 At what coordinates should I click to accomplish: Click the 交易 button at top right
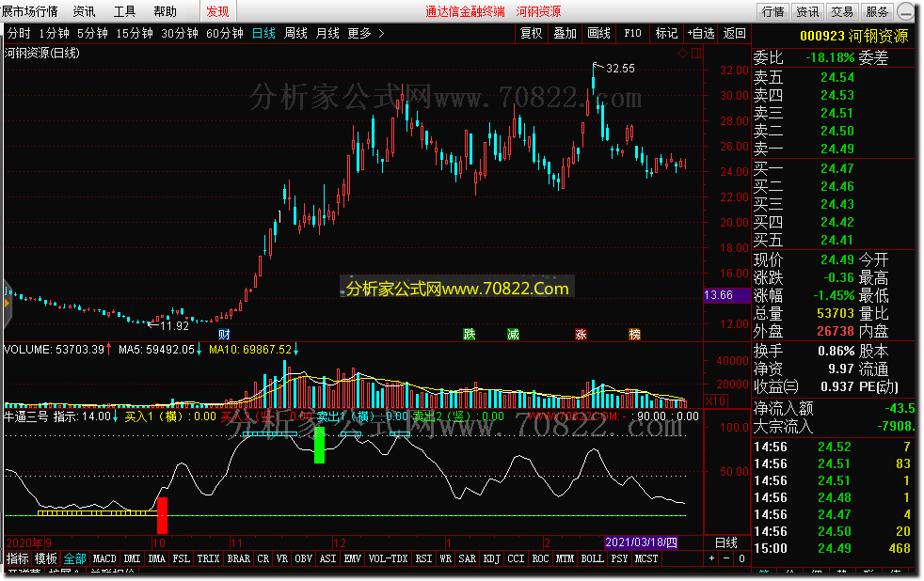(842, 11)
